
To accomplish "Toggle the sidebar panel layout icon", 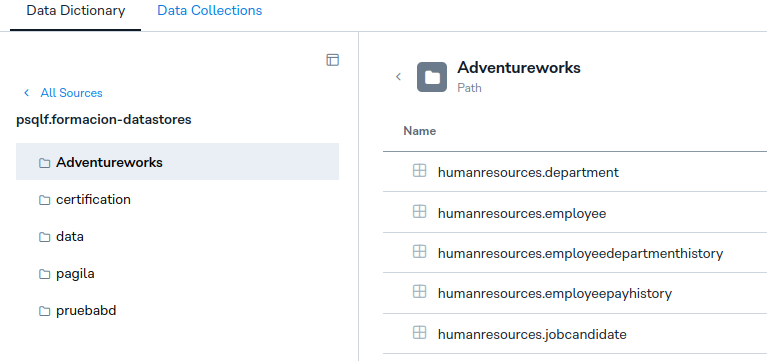I will point(333,60).
